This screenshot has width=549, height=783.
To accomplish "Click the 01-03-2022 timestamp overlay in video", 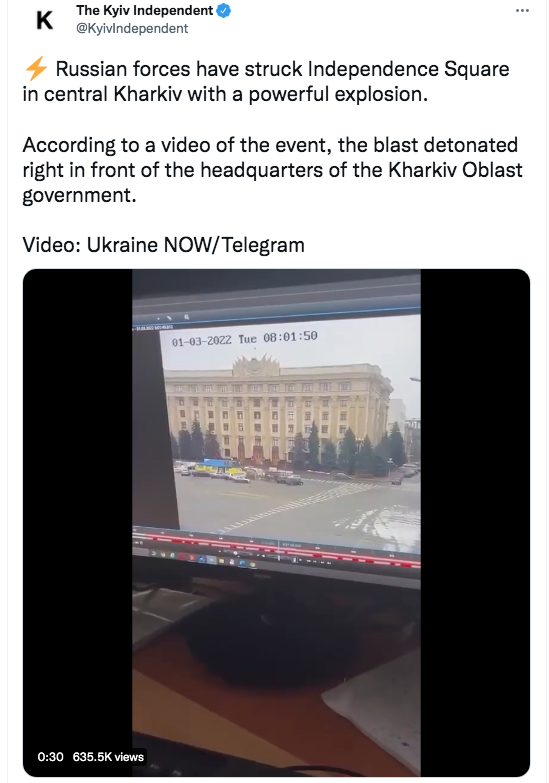I will coord(245,339).
